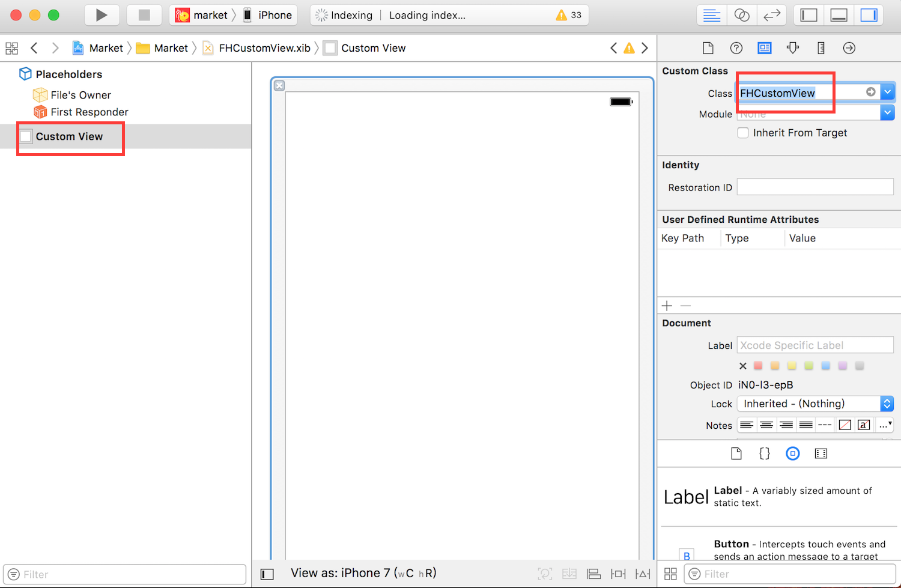Select FHCustomView.xib in the breadcrumb

[x=264, y=48]
